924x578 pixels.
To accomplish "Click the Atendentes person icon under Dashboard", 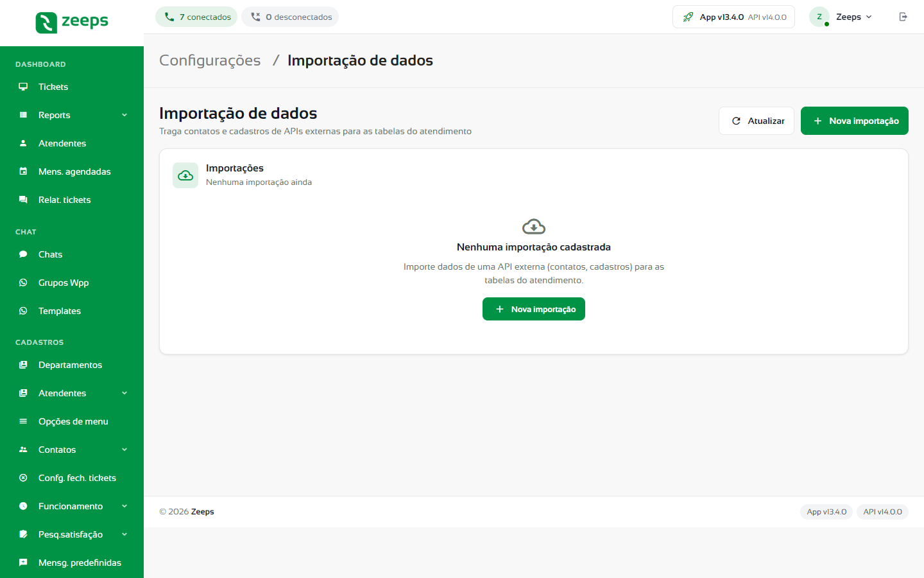I will pos(23,143).
